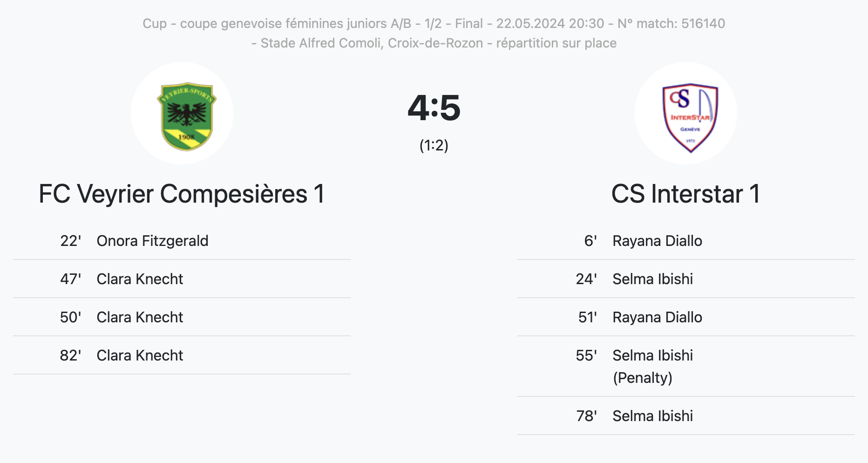Viewport: 868px width, 463px height.
Task: Select scorer Onora Fitzgerald at 22'
Action: 152,241
